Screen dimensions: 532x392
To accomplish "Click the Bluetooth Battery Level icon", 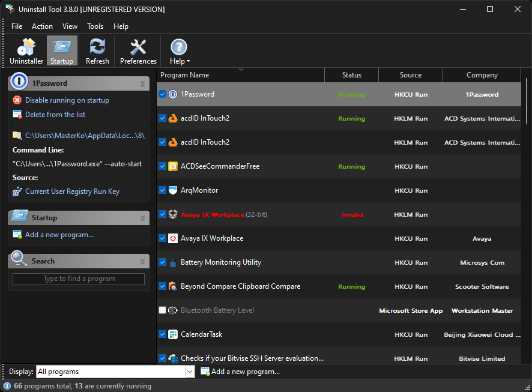I will [173, 310].
